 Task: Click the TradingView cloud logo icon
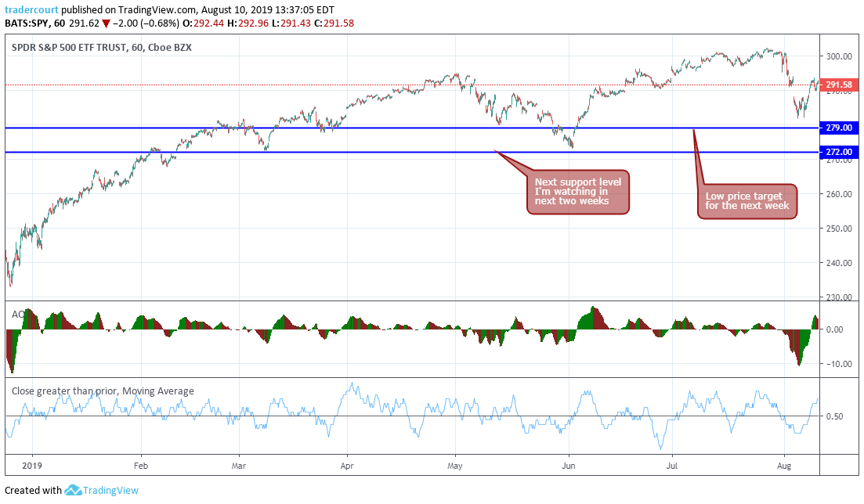[x=73, y=490]
